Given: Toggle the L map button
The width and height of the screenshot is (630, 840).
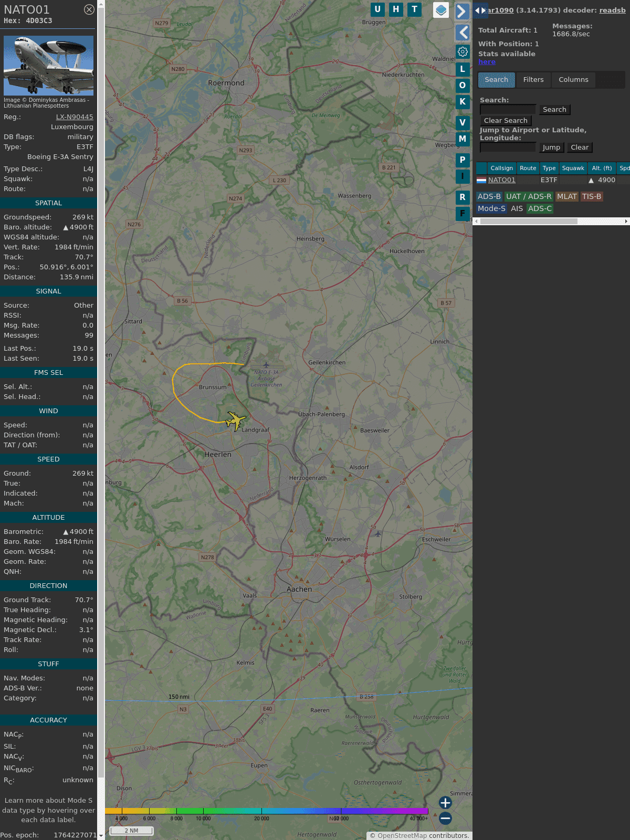Looking at the screenshot, I should coord(463,69).
